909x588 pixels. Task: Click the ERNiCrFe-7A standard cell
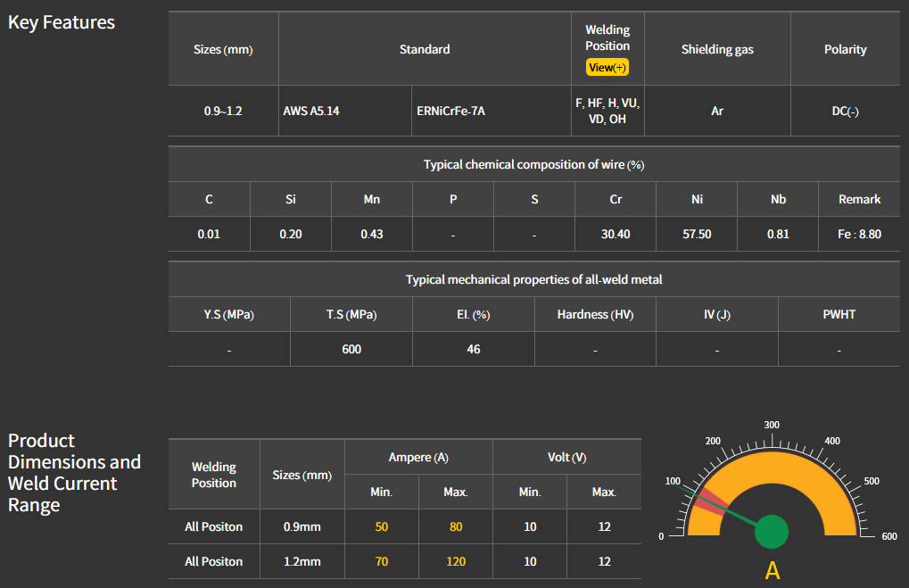tap(450, 112)
